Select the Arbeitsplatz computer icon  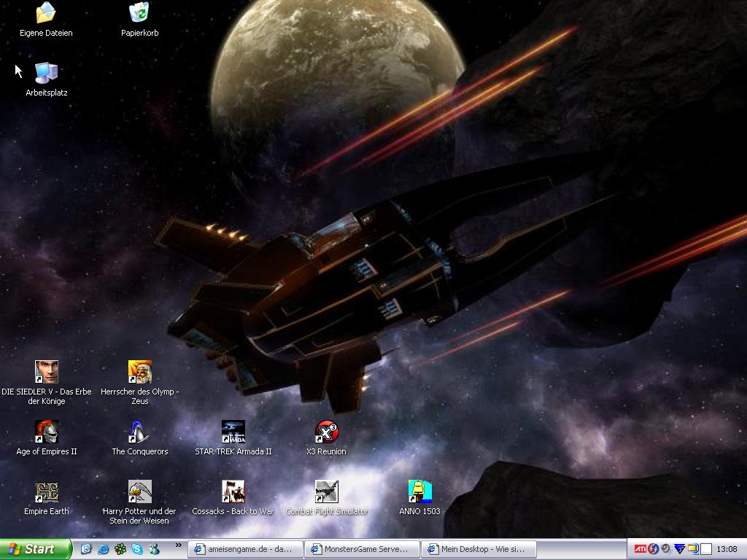coord(46,72)
